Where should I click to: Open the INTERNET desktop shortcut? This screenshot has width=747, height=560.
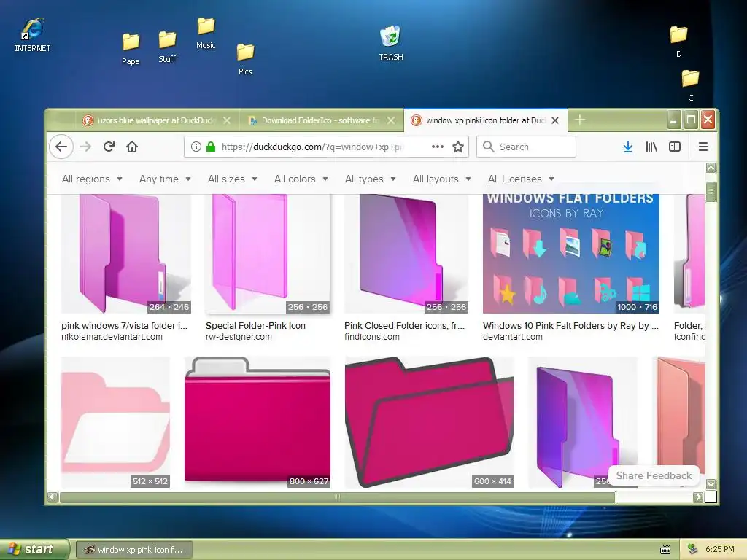32,35
